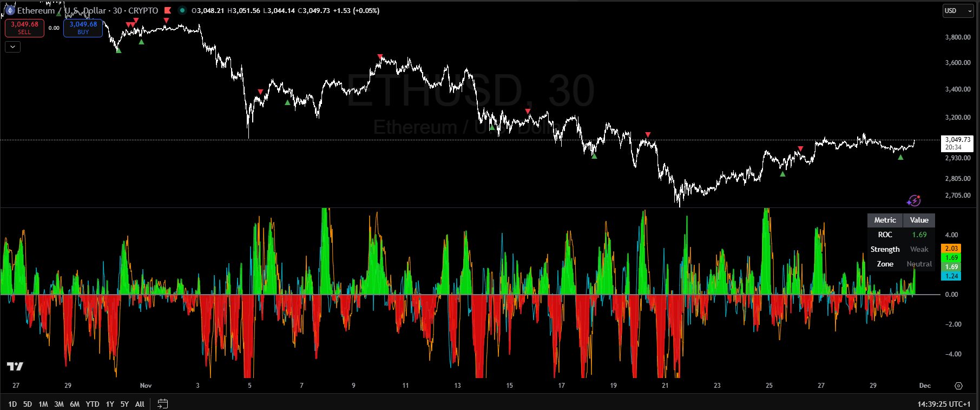980x410 pixels.
Task: Open the time axis settings gear
Action: pyautogui.click(x=958, y=386)
